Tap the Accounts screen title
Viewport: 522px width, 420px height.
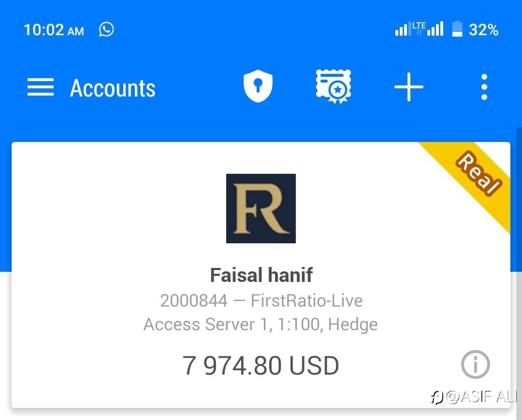pos(113,88)
